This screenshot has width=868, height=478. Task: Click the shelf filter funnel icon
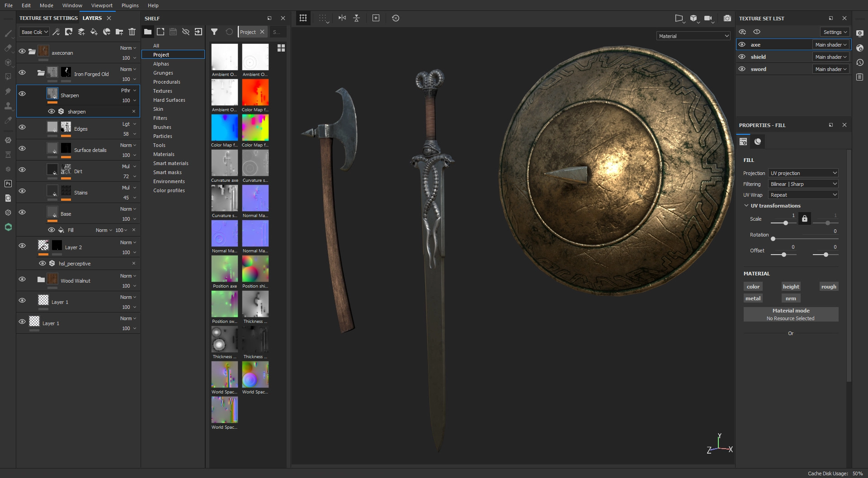214,32
